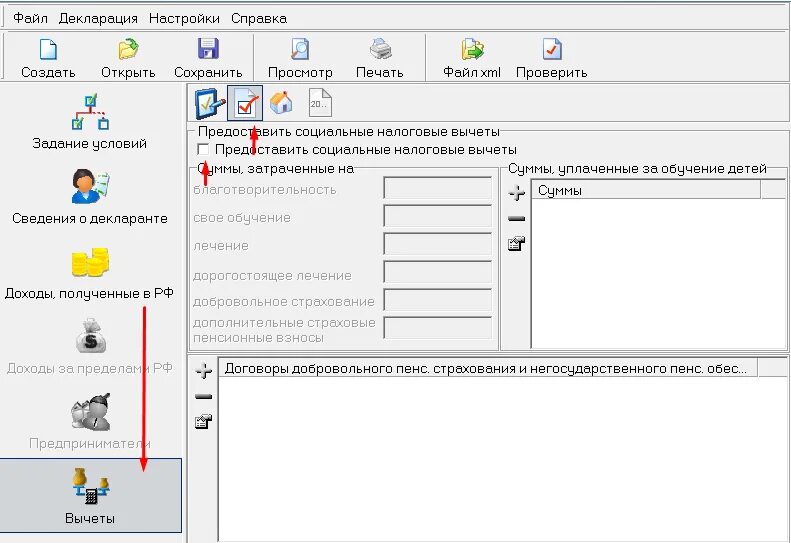Edit selected pension insurance contract

203,422
